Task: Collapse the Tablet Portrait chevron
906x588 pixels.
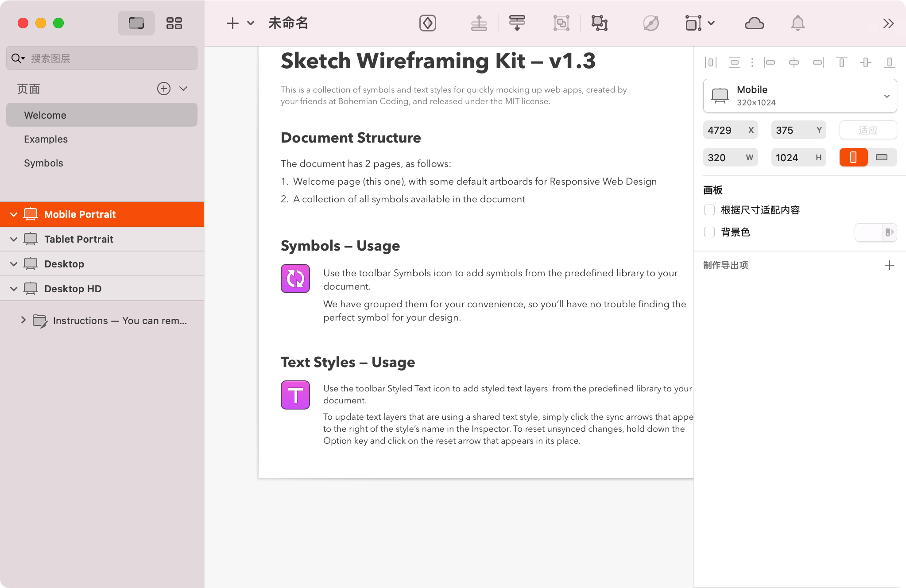Action: click(x=14, y=239)
